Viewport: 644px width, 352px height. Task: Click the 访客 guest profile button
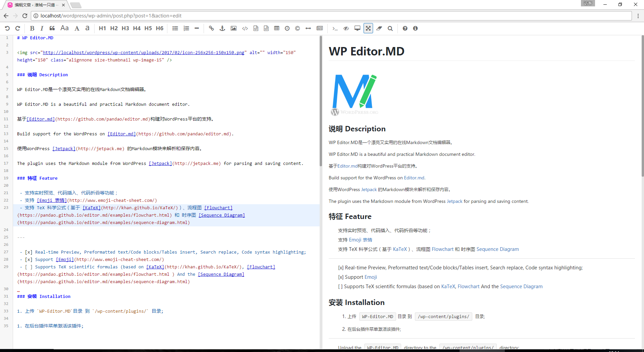pos(588,3)
